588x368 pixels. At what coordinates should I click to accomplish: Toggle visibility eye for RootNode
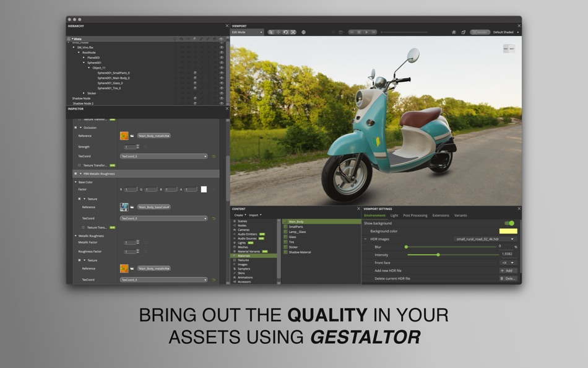click(x=222, y=53)
